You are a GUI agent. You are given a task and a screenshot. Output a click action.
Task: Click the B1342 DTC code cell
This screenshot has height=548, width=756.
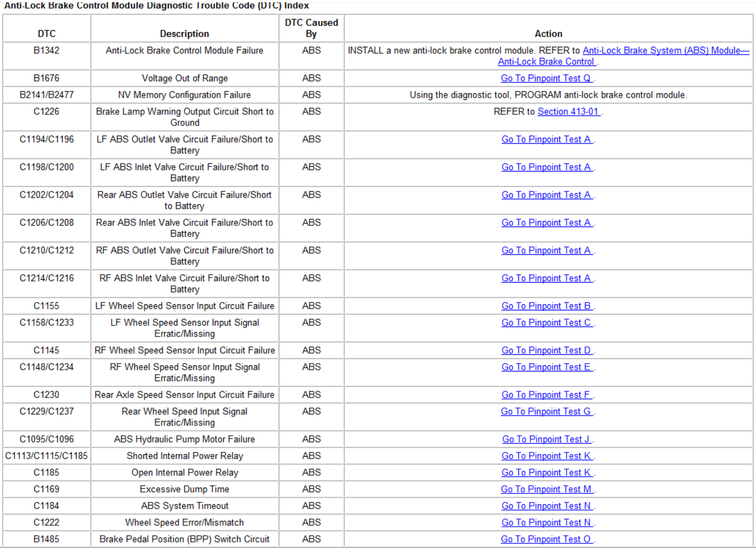coord(46,51)
